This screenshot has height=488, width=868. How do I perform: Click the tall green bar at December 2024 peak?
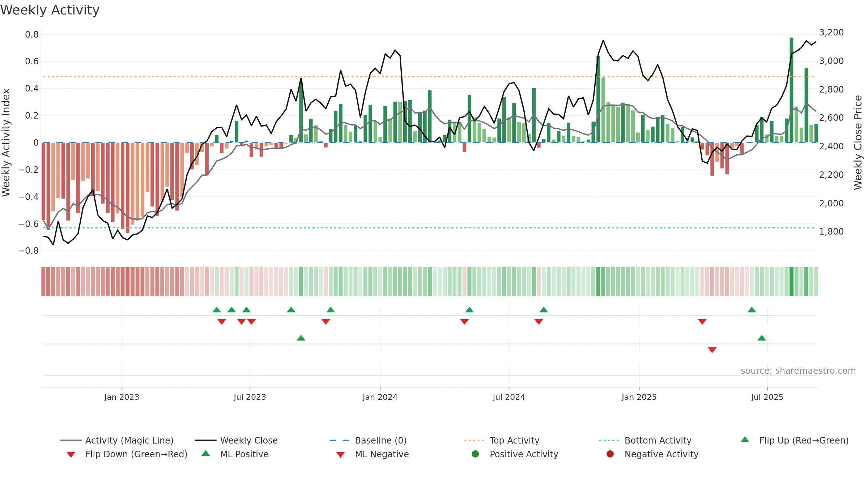pos(598,99)
